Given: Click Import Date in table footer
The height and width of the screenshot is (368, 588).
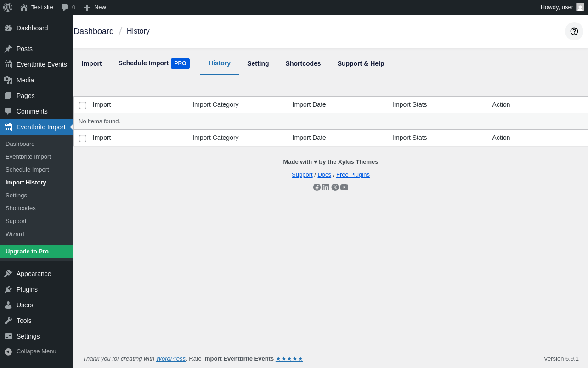Looking at the screenshot, I should (x=309, y=138).
